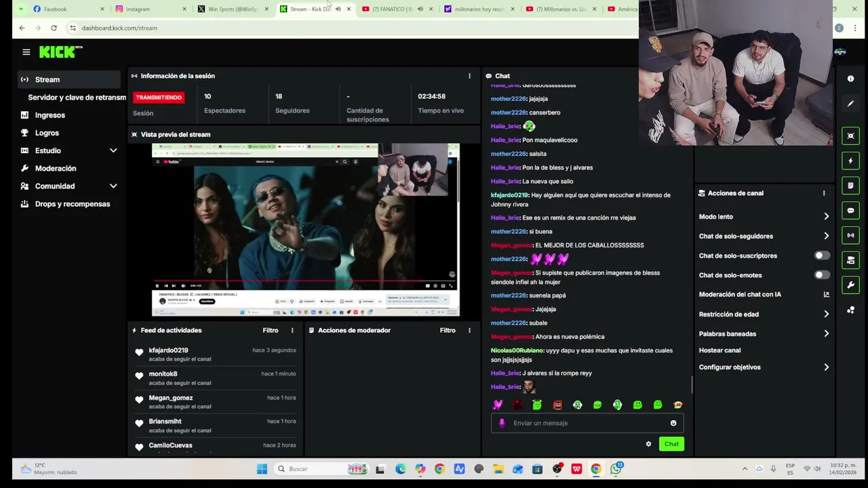868x488 pixels.
Task: Open Logros in sidebar
Action: [x=47, y=133]
